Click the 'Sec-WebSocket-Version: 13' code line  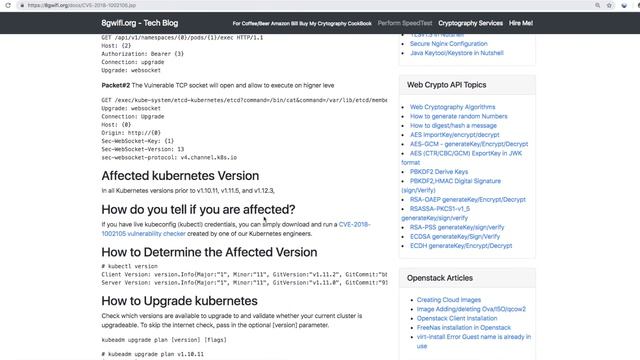click(x=142, y=149)
